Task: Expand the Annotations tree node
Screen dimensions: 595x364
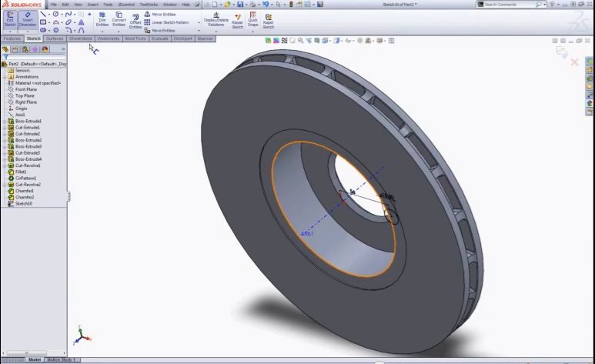Action: [x=5, y=77]
